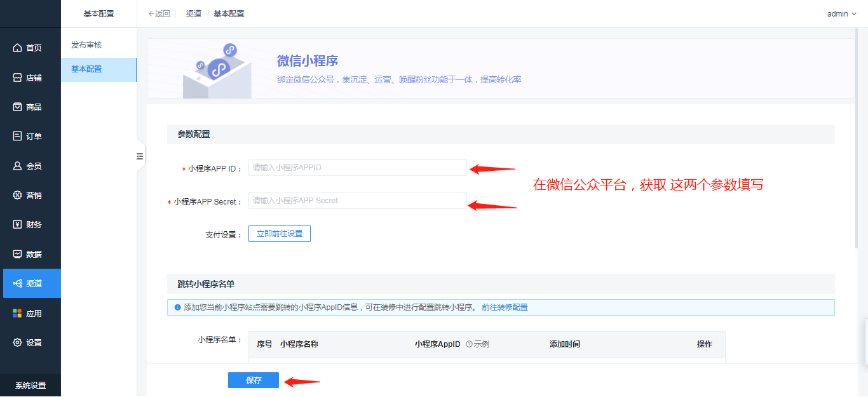The height and width of the screenshot is (397, 868).
Task: Click the 小程序AppID column header
Action: click(x=438, y=344)
